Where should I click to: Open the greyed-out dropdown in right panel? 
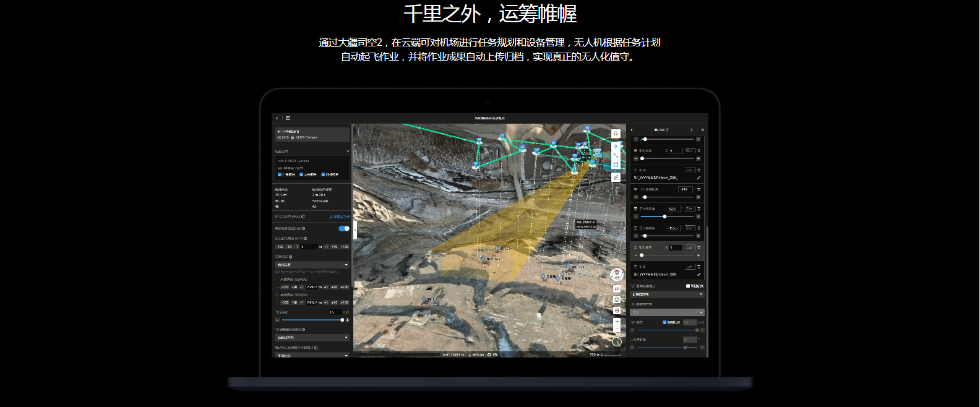pyautogui.click(x=667, y=312)
